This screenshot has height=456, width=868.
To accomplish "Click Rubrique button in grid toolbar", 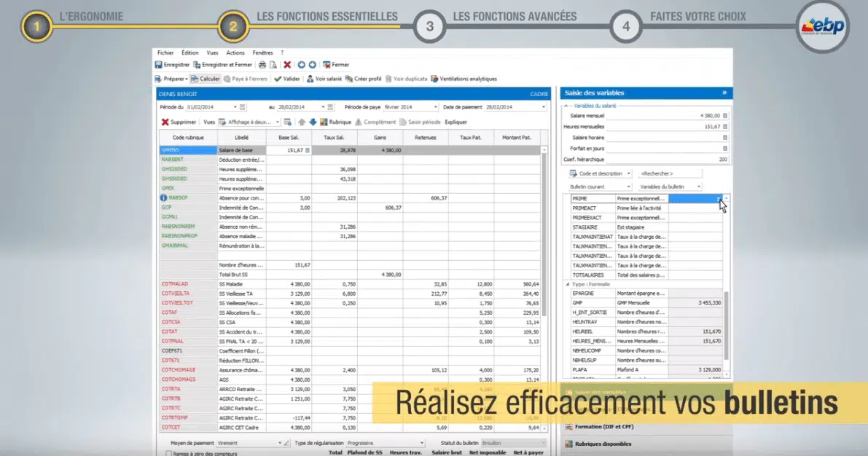I will (x=336, y=122).
